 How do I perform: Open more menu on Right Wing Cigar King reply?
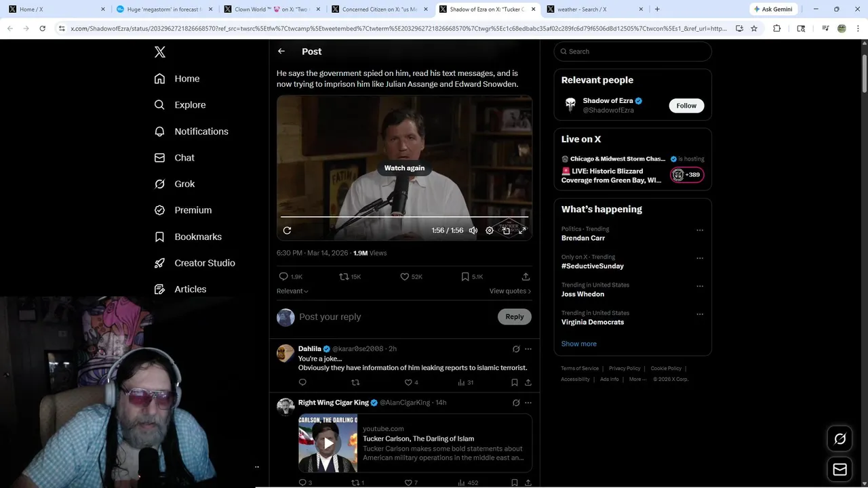(x=528, y=403)
